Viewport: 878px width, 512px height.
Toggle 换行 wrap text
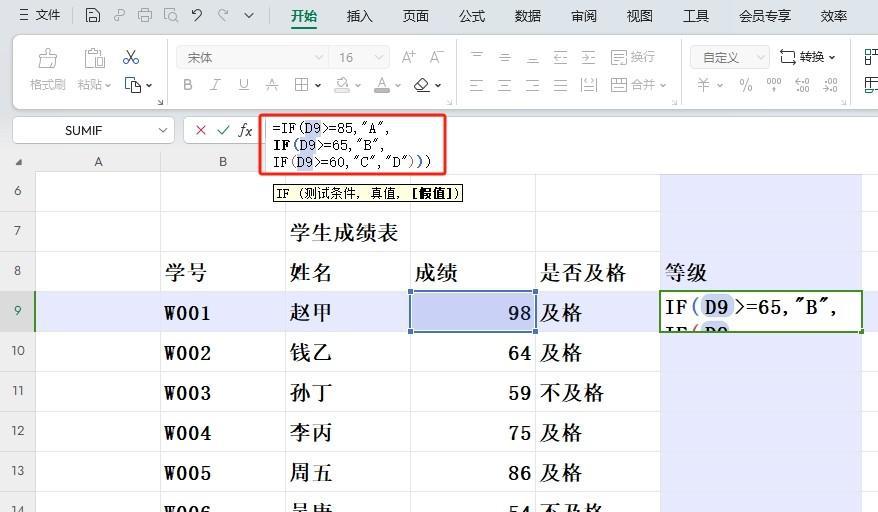(x=632, y=57)
